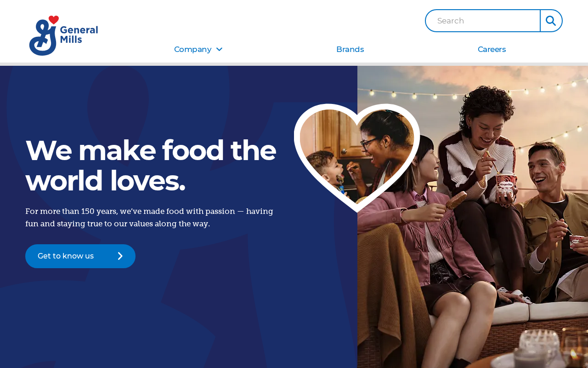Click the chocolate ice cream bar
588x368 pixels.
point(457,200)
